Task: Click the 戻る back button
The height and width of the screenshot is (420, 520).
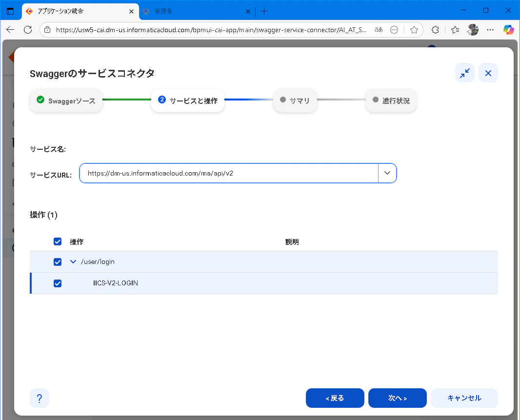Action: tap(335, 398)
